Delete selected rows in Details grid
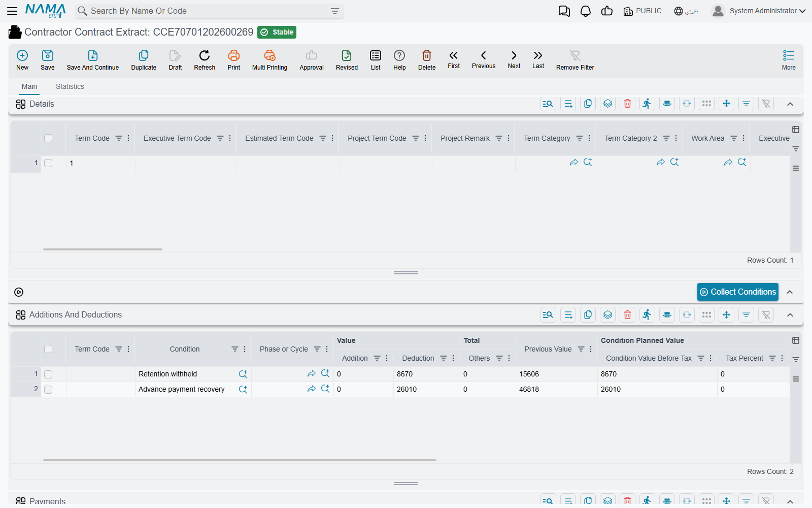 (627, 104)
